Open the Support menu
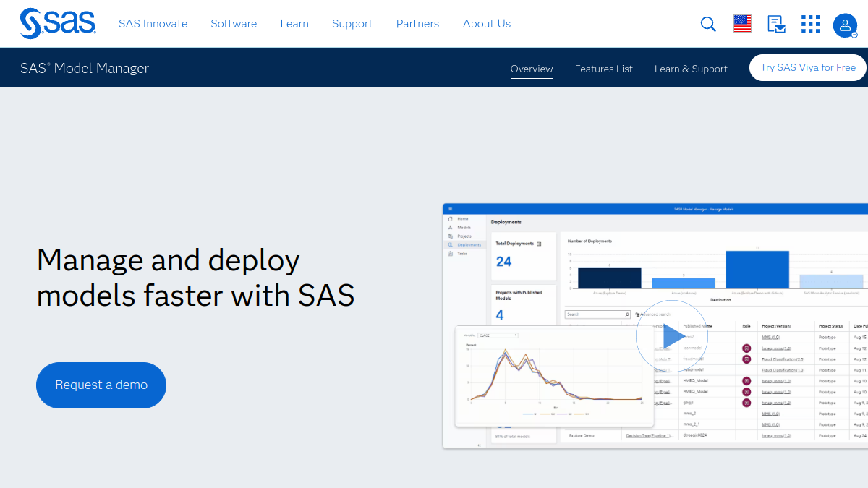This screenshot has width=868, height=488. click(x=352, y=24)
